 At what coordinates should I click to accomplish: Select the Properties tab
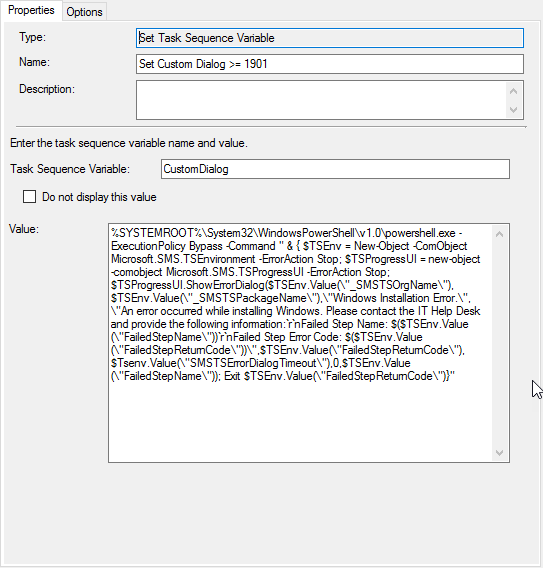(31, 11)
